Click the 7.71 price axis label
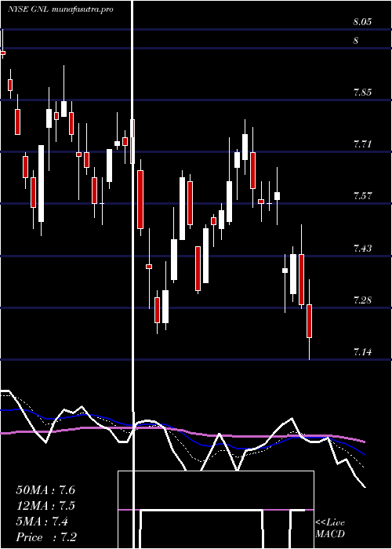Screen dimensions: 392x549 click(362, 144)
